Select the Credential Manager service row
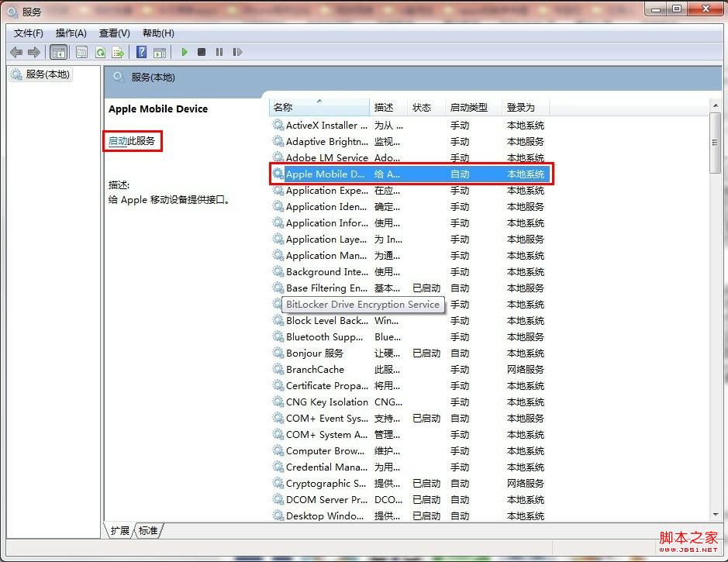 (x=409, y=467)
